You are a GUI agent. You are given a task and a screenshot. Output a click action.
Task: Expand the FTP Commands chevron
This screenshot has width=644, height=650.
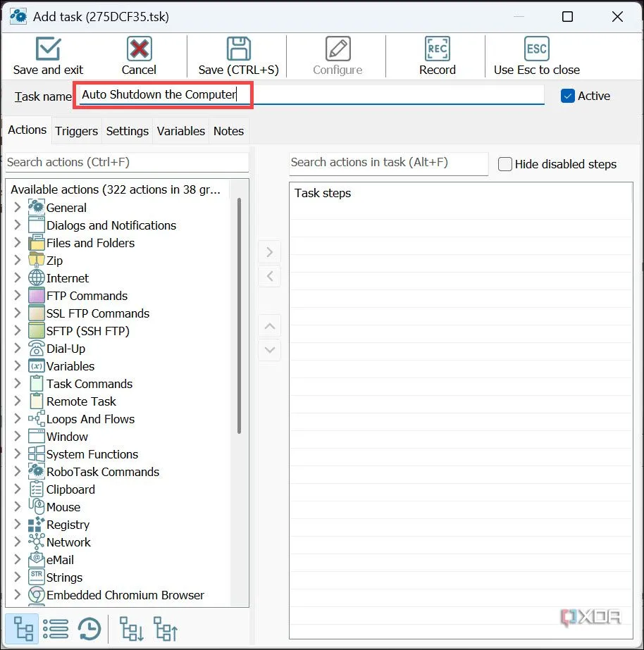[17, 296]
